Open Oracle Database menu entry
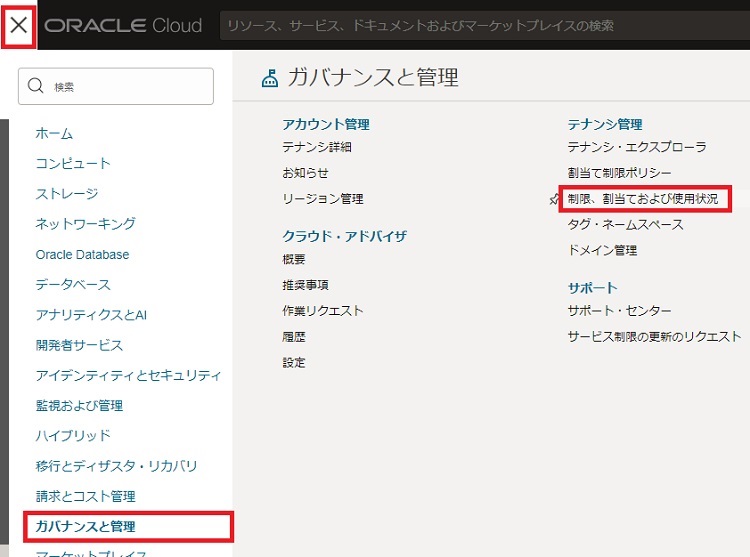This screenshot has width=750, height=557. (82, 254)
